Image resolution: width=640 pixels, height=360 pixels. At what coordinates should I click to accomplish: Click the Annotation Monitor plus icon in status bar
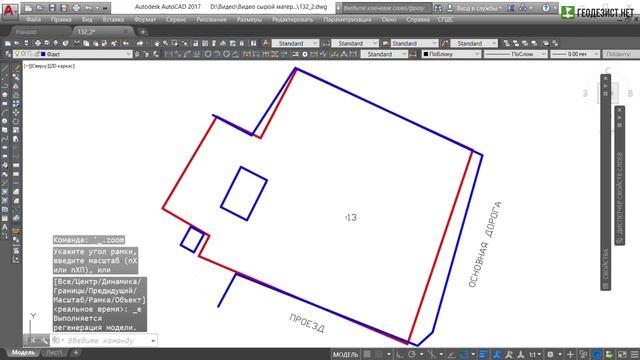(x=570, y=354)
